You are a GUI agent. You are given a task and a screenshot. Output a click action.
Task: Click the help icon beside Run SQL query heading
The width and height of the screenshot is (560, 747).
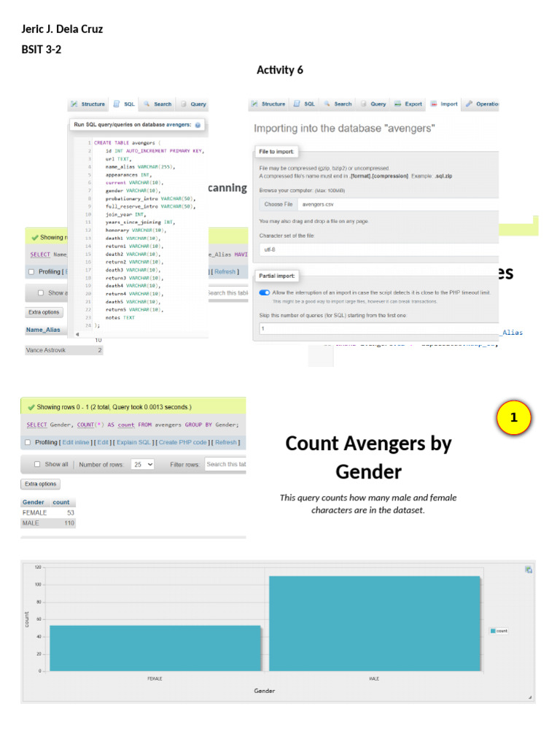198,125
